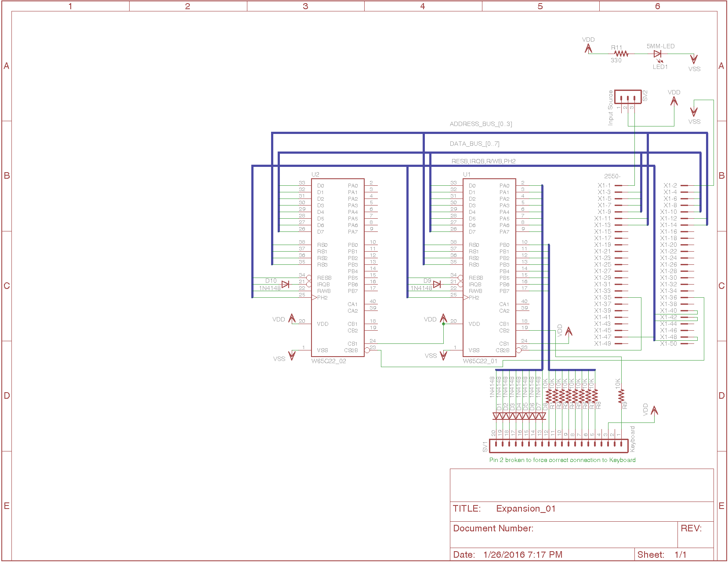The height and width of the screenshot is (563, 728).
Task: Select the R11 330 ohm resistor
Action: (x=621, y=54)
